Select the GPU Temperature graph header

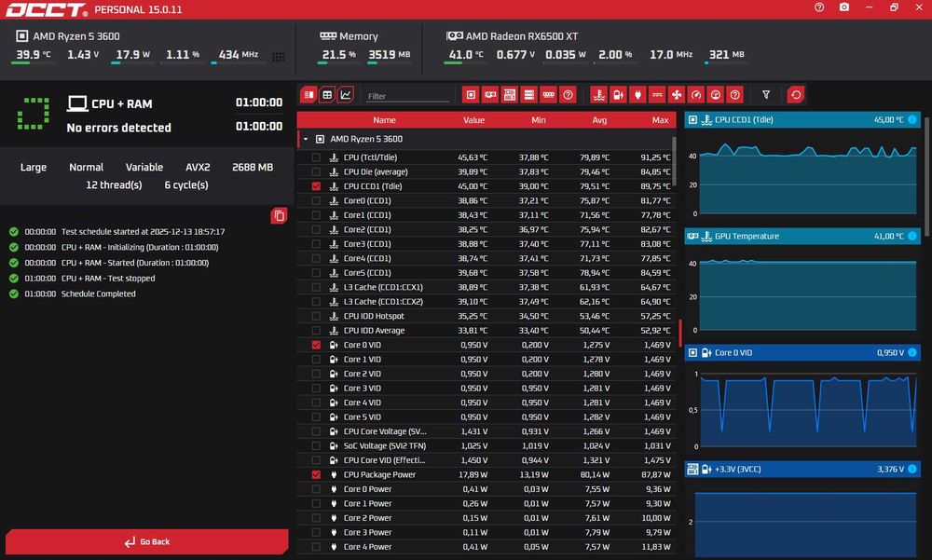click(x=802, y=236)
